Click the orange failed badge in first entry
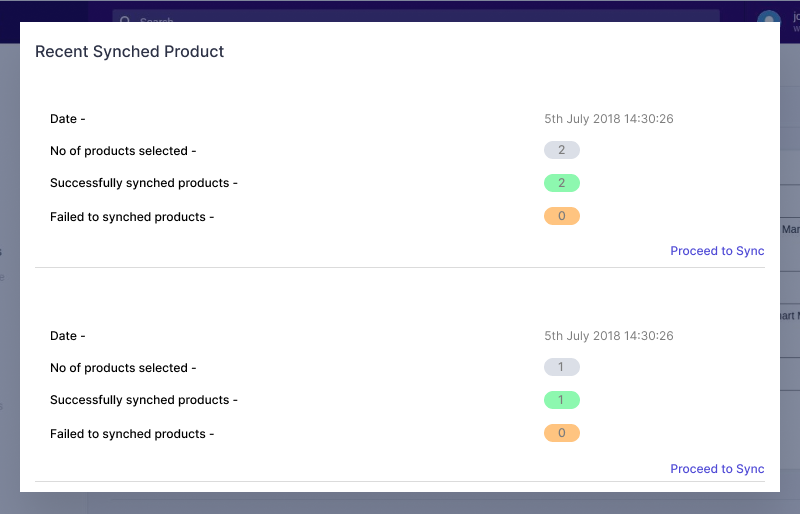Viewport: 800px width, 514px height. pos(562,216)
